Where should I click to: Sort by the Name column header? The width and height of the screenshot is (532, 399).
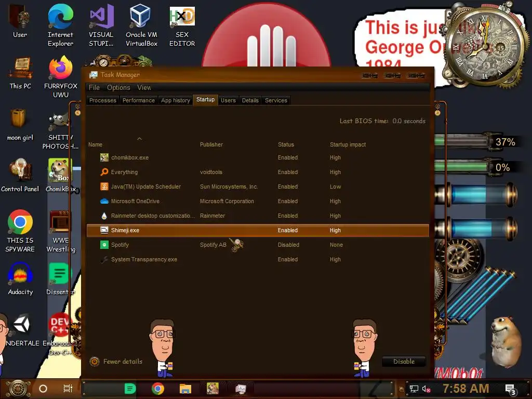click(96, 144)
